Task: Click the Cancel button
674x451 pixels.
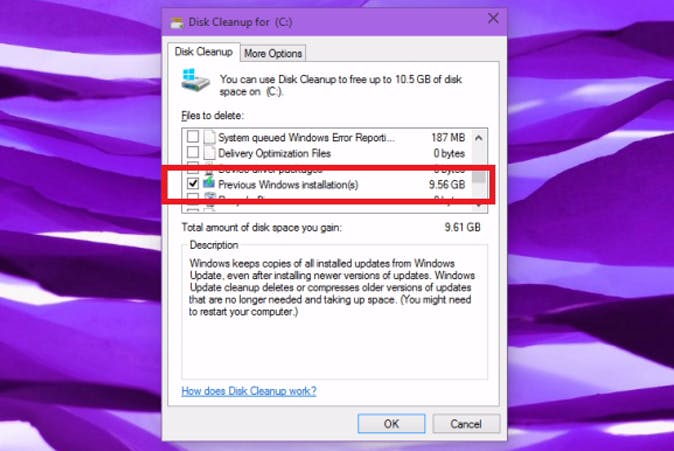Action: (x=466, y=424)
